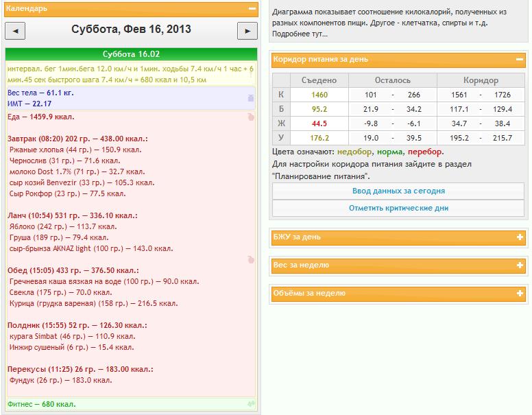Go to the previous day in the calendar
Viewport: 532px width, 415px height.
15,31
